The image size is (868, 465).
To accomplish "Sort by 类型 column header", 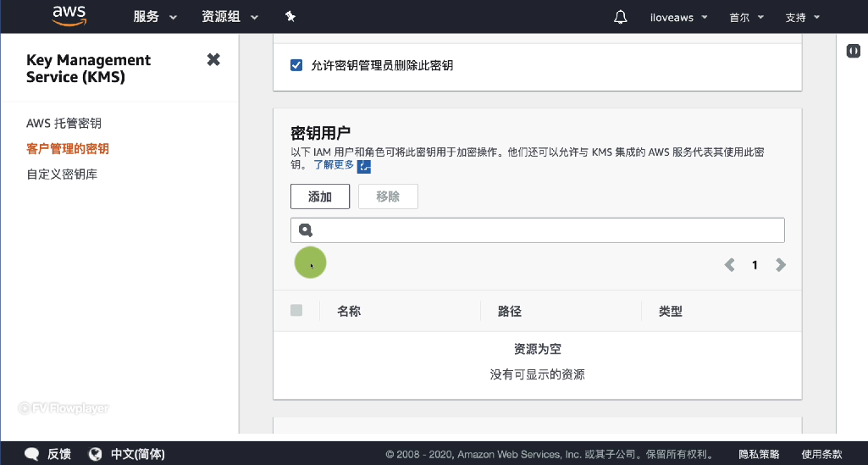I will click(671, 311).
